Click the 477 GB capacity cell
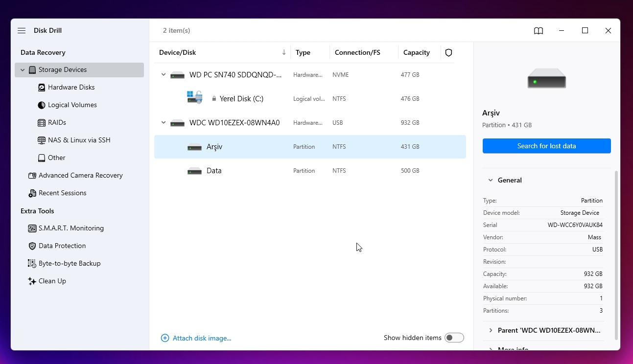This screenshot has width=633, height=364. point(410,75)
